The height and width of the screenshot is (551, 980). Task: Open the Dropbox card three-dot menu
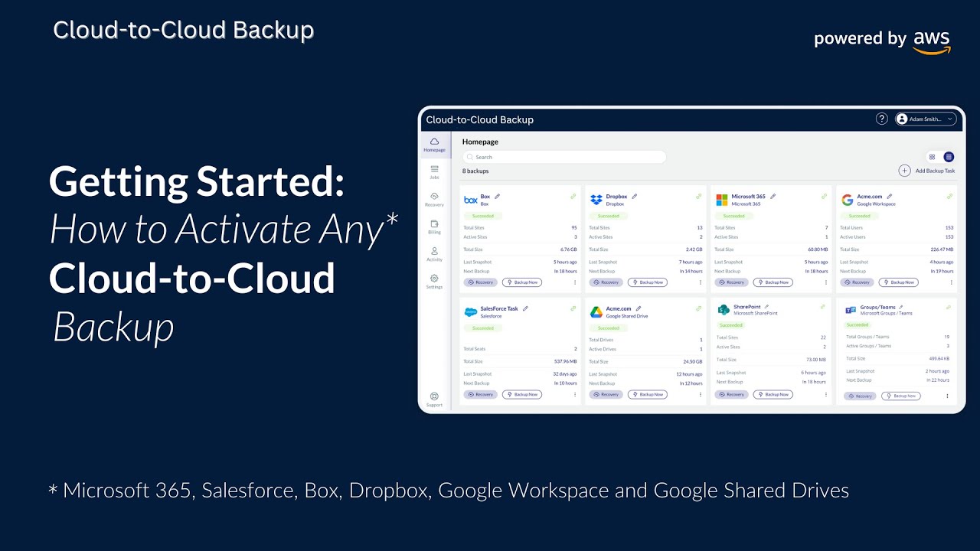click(701, 282)
